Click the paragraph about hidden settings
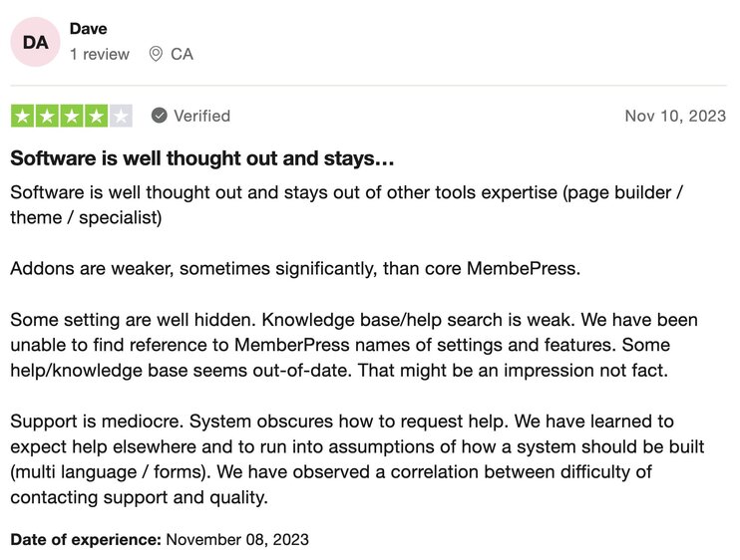This screenshot has width=740, height=560. pos(354,345)
